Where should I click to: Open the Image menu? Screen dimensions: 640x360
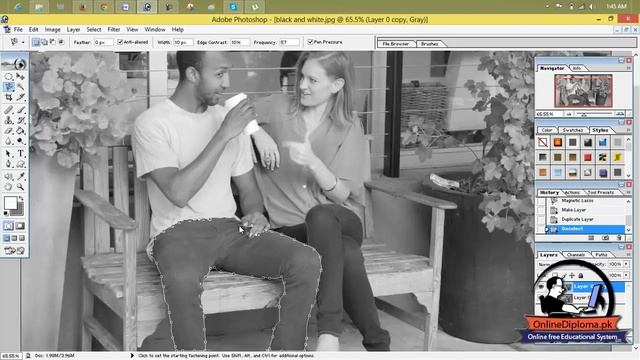coord(53,29)
